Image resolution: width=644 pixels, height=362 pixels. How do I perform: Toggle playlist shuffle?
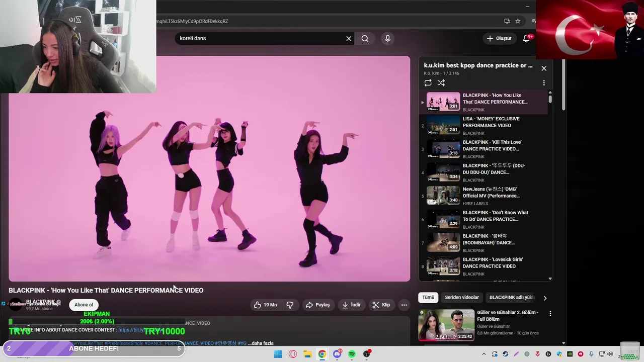coord(441,83)
